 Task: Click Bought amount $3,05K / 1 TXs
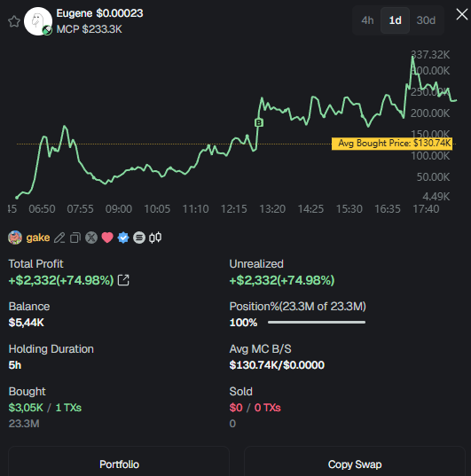45,408
